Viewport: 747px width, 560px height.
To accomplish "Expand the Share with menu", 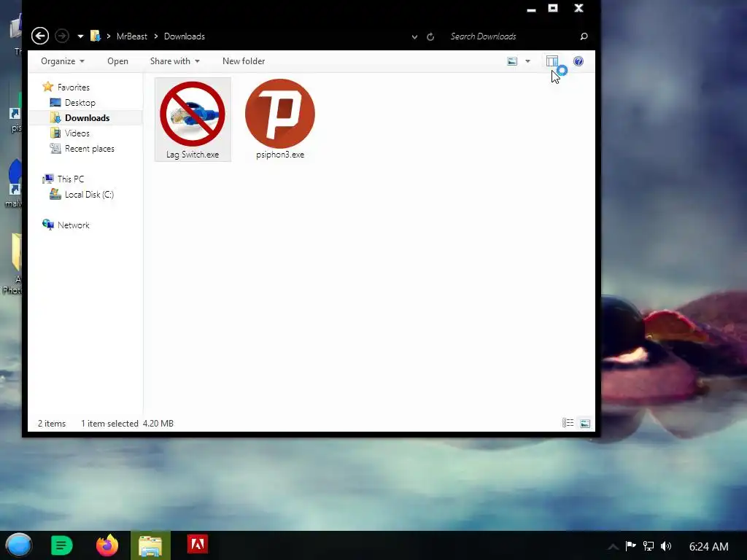I will pyautogui.click(x=175, y=61).
